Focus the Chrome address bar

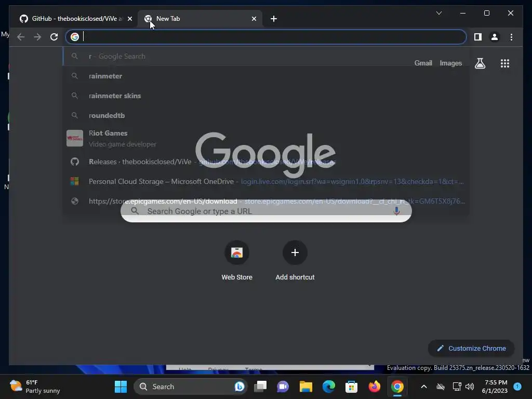(x=266, y=37)
